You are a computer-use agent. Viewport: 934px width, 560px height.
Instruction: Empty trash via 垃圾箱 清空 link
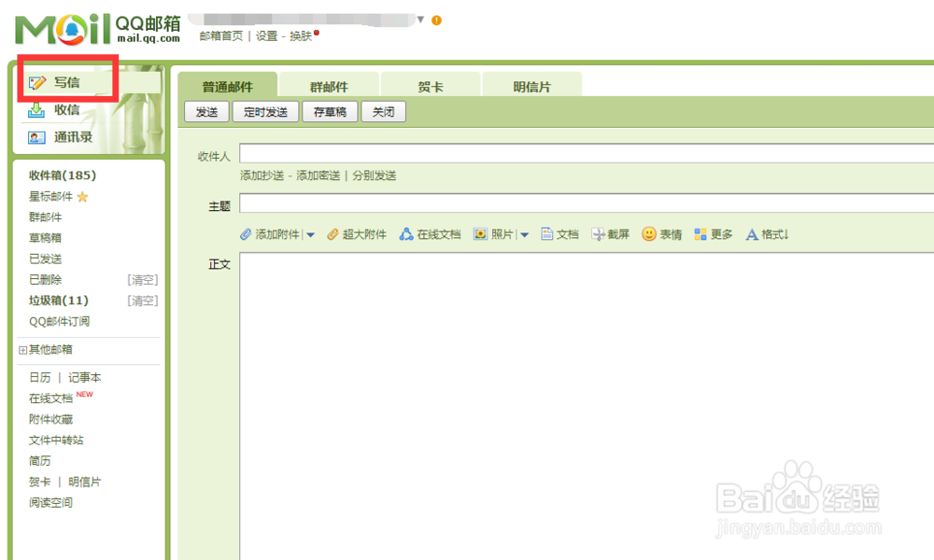[x=143, y=301]
